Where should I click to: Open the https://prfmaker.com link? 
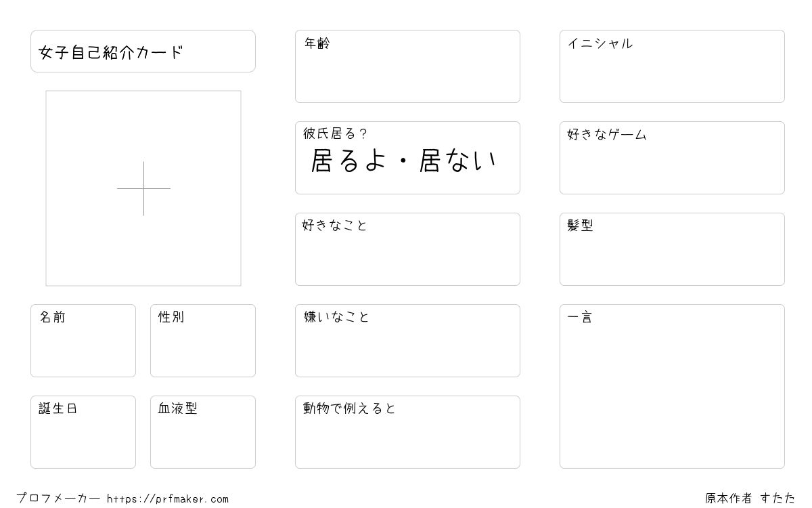168,499
